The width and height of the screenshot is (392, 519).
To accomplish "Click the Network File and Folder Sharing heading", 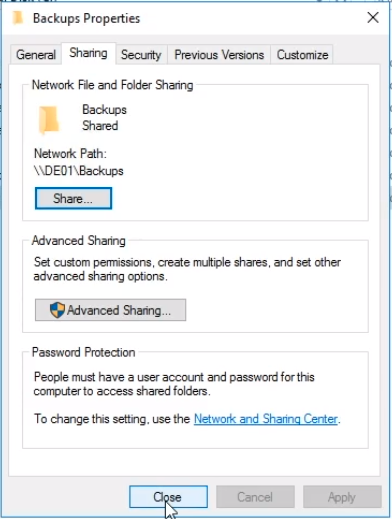I will click(112, 85).
